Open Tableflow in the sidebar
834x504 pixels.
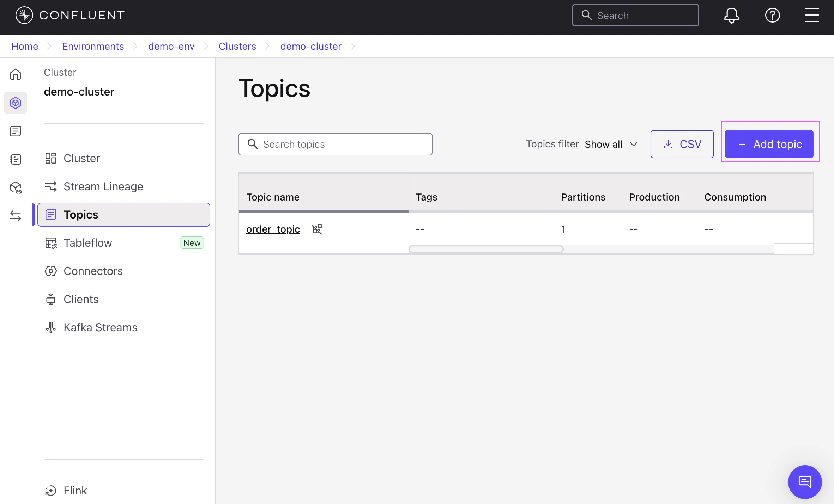coord(123,243)
